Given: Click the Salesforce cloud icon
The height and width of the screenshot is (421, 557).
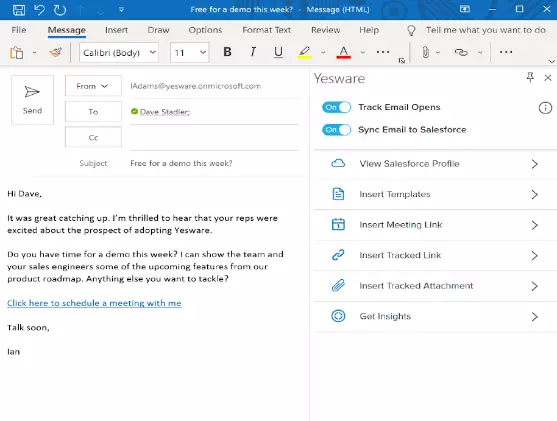Looking at the screenshot, I should pos(338,163).
